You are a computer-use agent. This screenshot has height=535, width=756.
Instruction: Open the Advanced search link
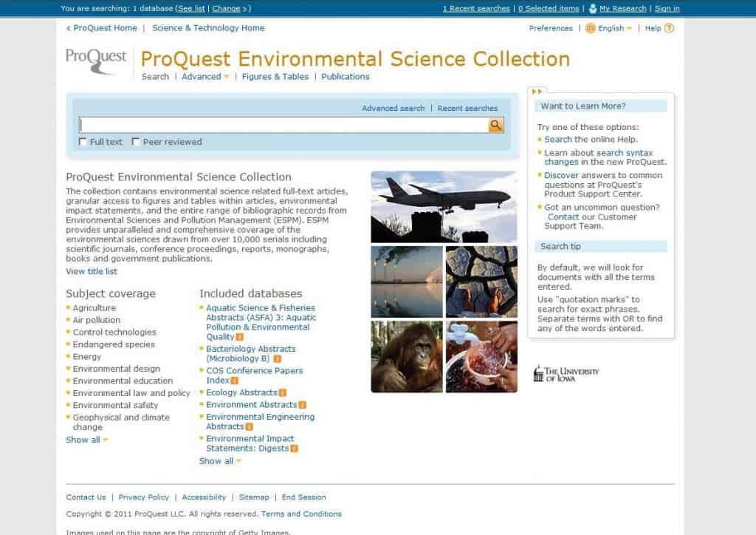tap(393, 107)
